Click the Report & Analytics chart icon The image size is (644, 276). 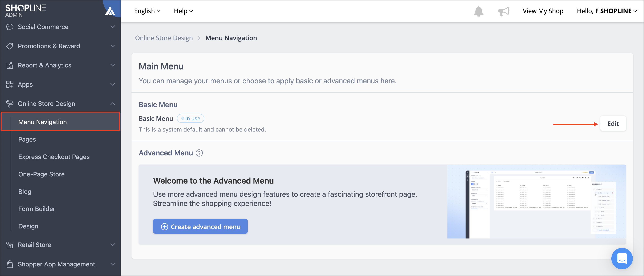point(10,65)
